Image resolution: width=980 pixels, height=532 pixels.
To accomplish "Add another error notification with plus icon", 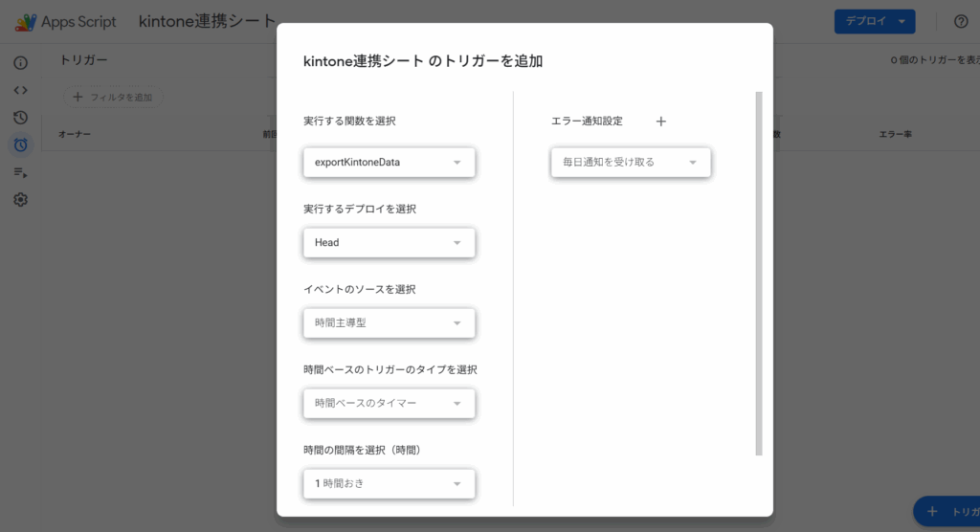I will pyautogui.click(x=660, y=122).
